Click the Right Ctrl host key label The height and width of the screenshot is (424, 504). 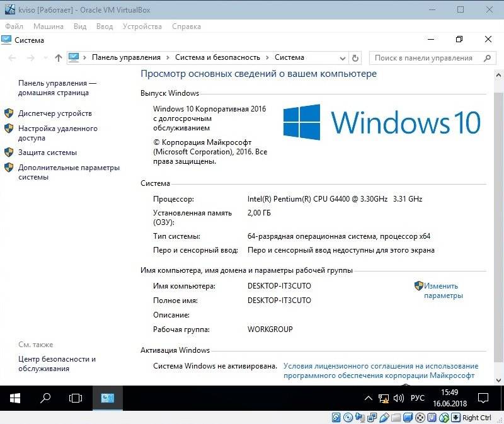(x=476, y=418)
